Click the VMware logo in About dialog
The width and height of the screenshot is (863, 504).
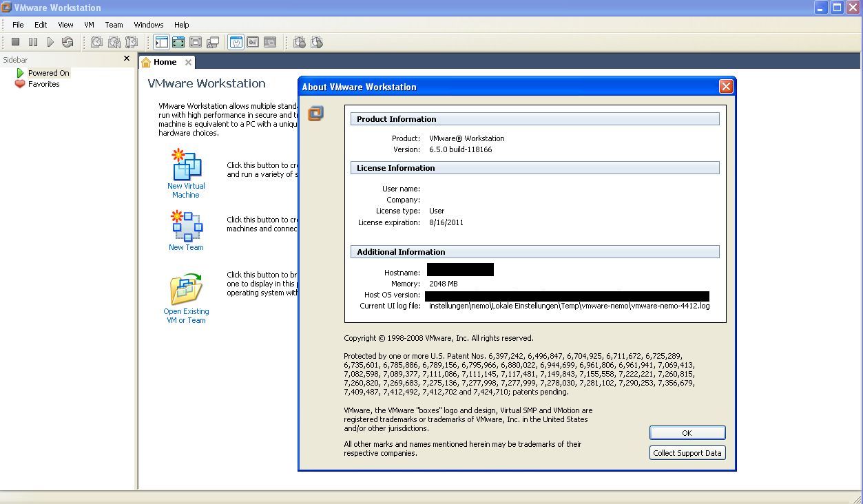coord(315,114)
